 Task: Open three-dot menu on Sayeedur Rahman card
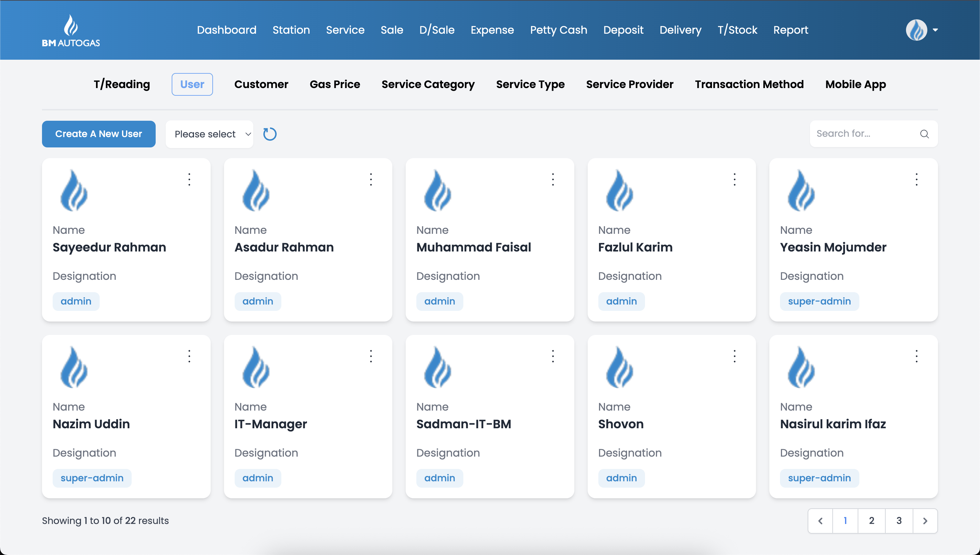coord(189,179)
